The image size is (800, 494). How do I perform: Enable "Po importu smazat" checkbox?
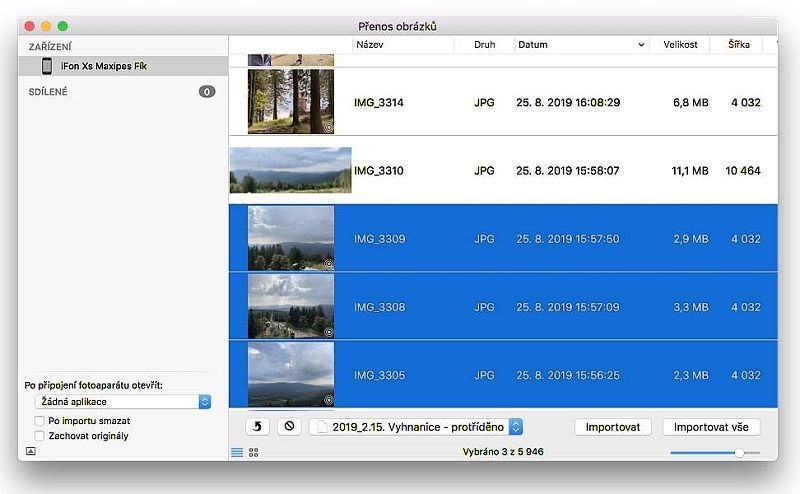(x=39, y=421)
